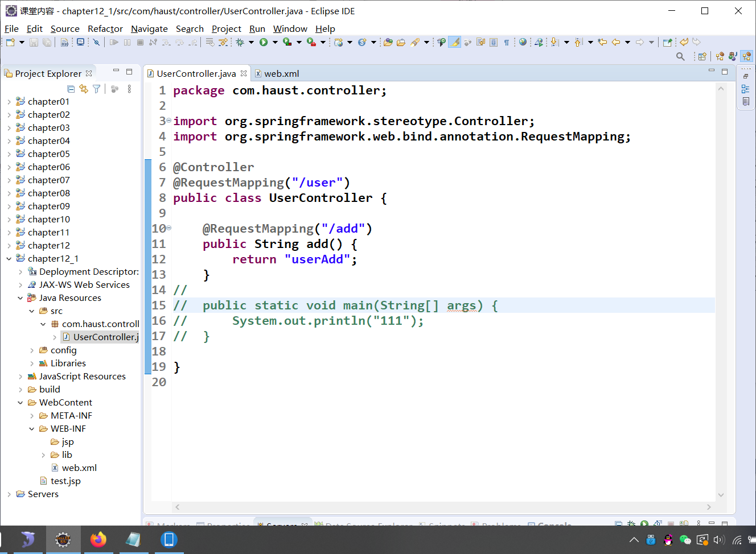Toggle Mark Occurrences highlighter icon
The height and width of the screenshot is (554, 756).
click(455, 42)
